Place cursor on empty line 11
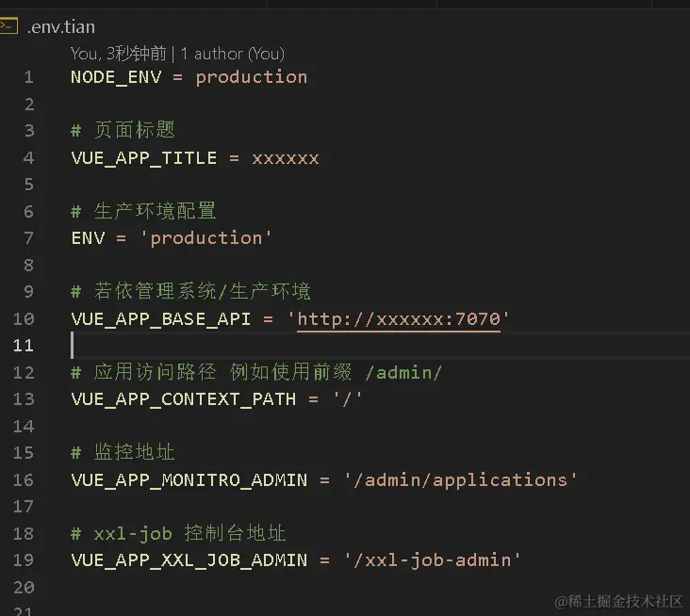Viewport: 690px width, 616px height. click(283, 346)
